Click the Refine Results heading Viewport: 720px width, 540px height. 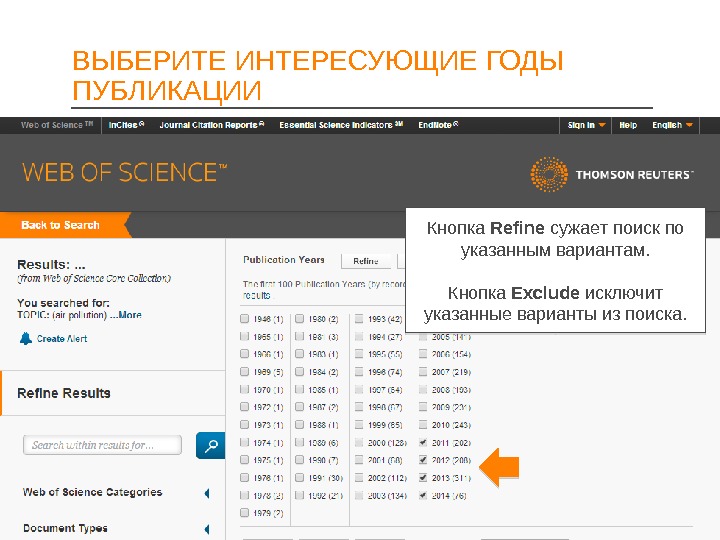pos(64,393)
